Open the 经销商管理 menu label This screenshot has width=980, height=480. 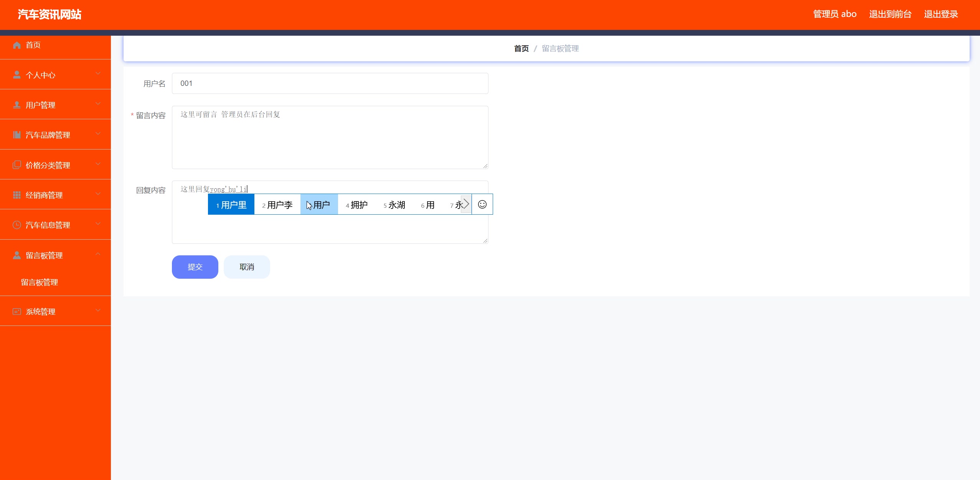point(44,195)
